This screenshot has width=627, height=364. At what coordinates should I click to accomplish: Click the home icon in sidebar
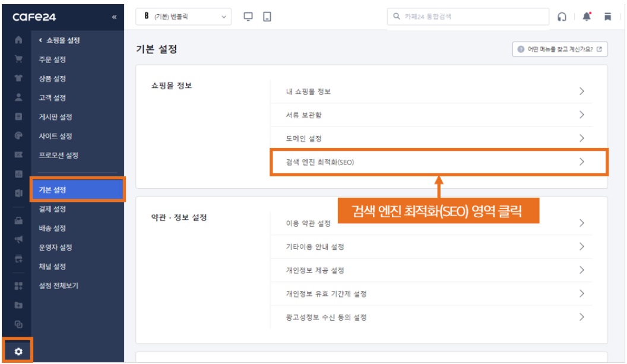pyautogui.click(x=18, y=40)
